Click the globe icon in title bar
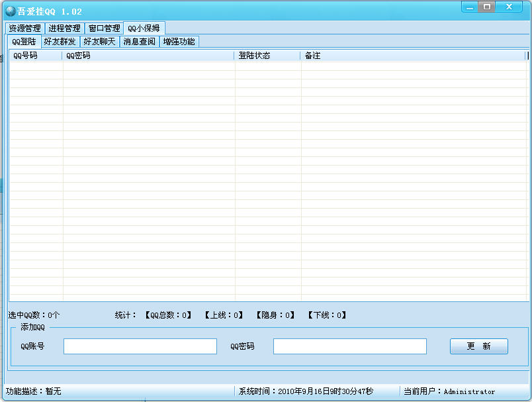532x402 pixels. (11, 11)
